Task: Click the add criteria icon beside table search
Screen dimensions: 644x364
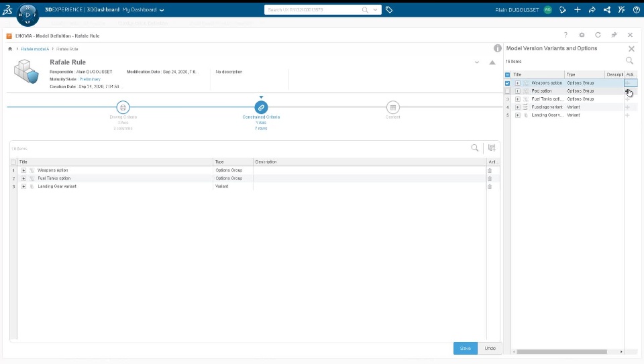Action: click(492, 147)
